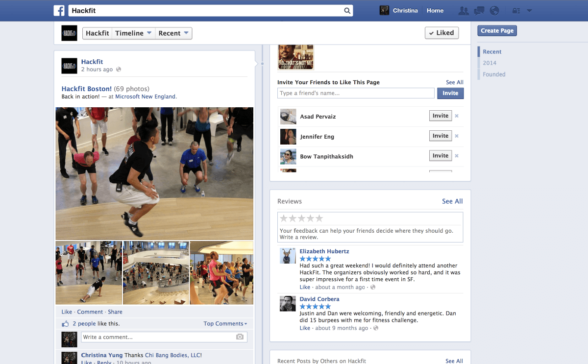The height and width of the screenshot is (364, 588).
Task: Open the Timeline dropdown
Action: [133, 33]
